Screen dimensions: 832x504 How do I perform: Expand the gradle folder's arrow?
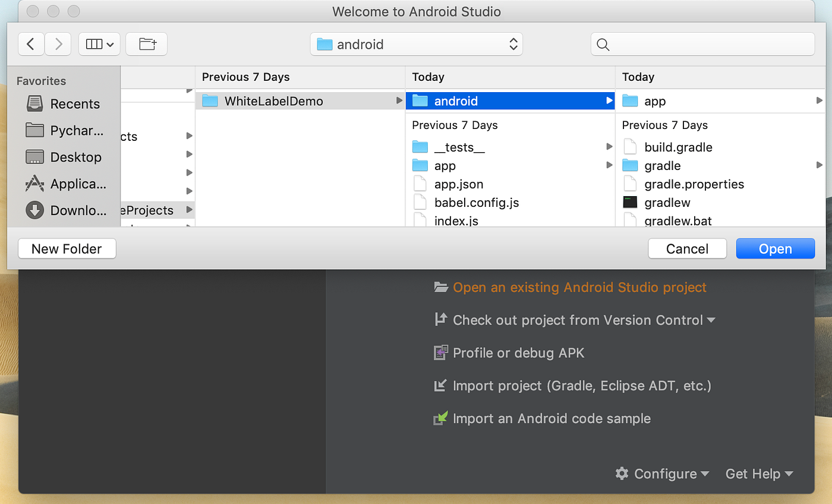tap(820, 165)
